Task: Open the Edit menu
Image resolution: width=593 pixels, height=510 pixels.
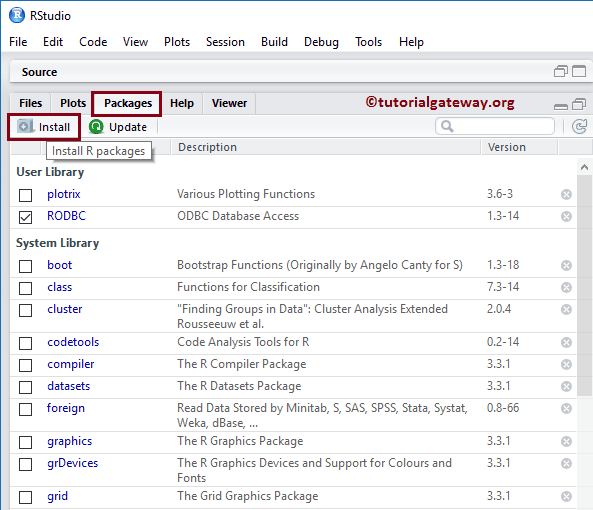Action: 53,42
